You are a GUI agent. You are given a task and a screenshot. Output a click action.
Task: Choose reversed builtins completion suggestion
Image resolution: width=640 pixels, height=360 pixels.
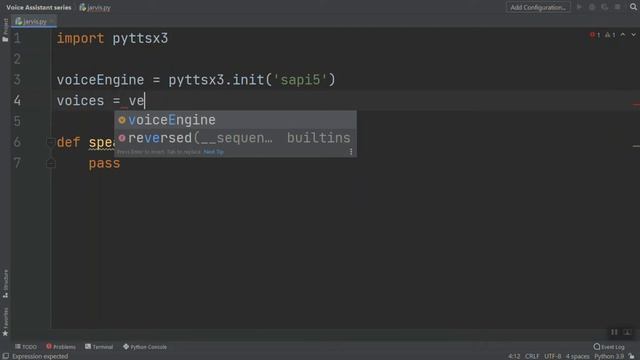tap(236, 138)
